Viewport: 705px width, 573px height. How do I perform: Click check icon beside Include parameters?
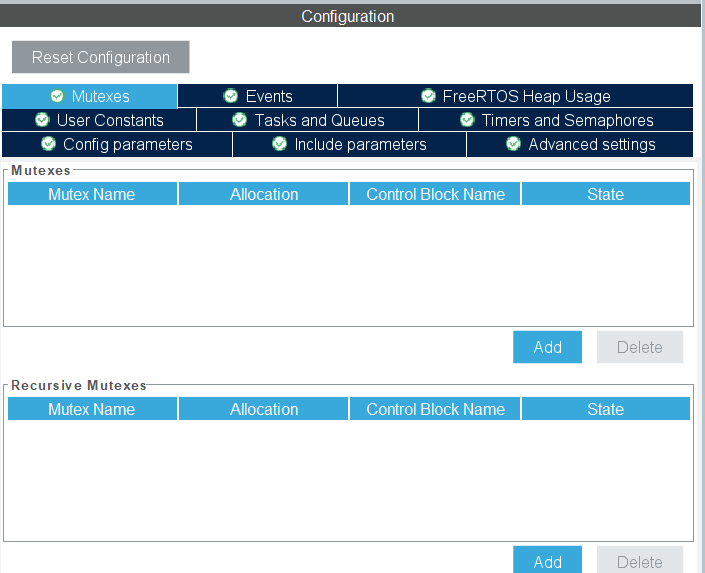(279, 144)
